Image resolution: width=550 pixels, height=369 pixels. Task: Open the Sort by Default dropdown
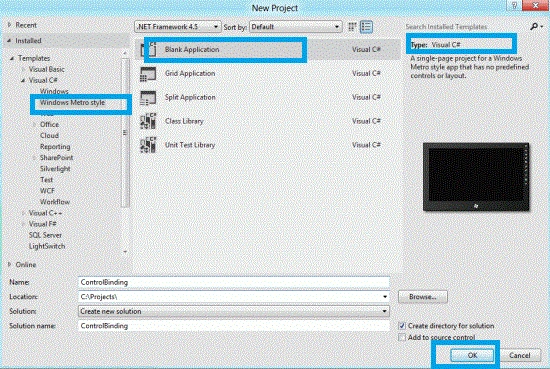(295, 27)
